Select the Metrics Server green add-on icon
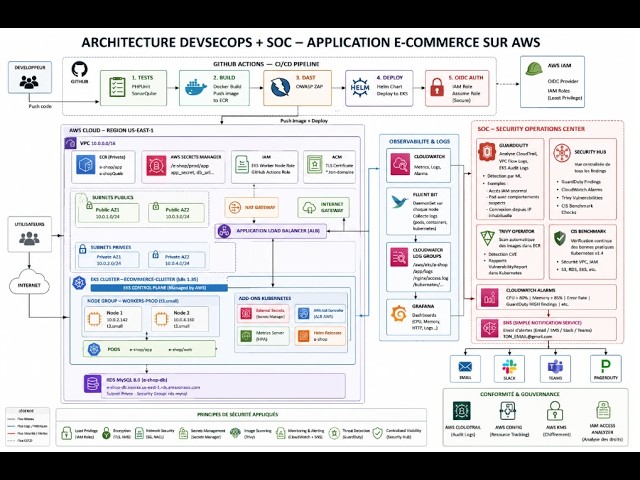The image size is (640, 480). 246,336
